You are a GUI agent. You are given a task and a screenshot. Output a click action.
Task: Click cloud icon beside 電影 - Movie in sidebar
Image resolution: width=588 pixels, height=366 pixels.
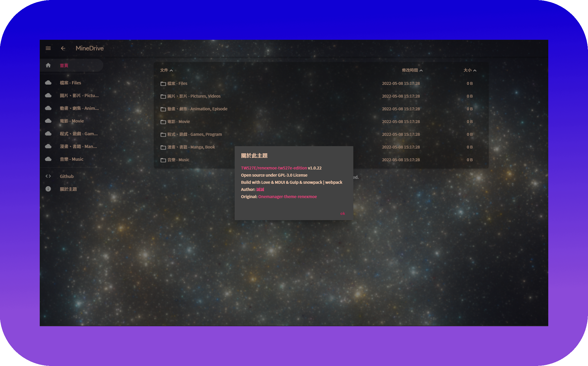(x=48, y=121)
